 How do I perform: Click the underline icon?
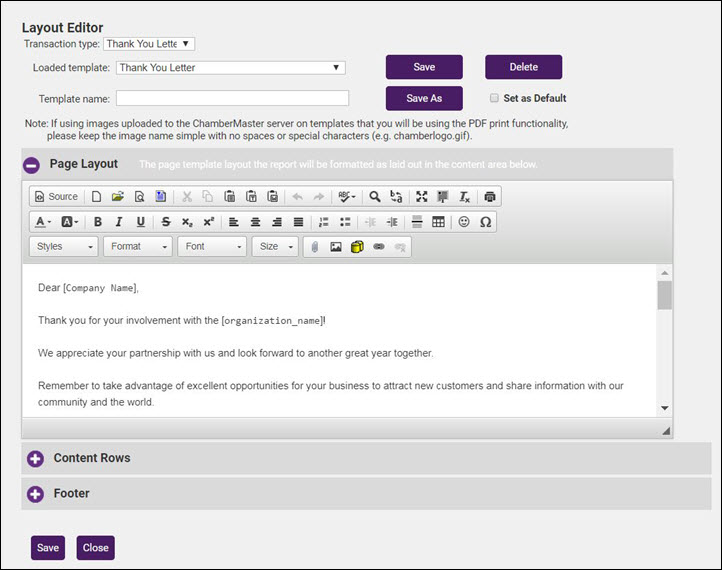pyautogui.click(x=140, y=222)
